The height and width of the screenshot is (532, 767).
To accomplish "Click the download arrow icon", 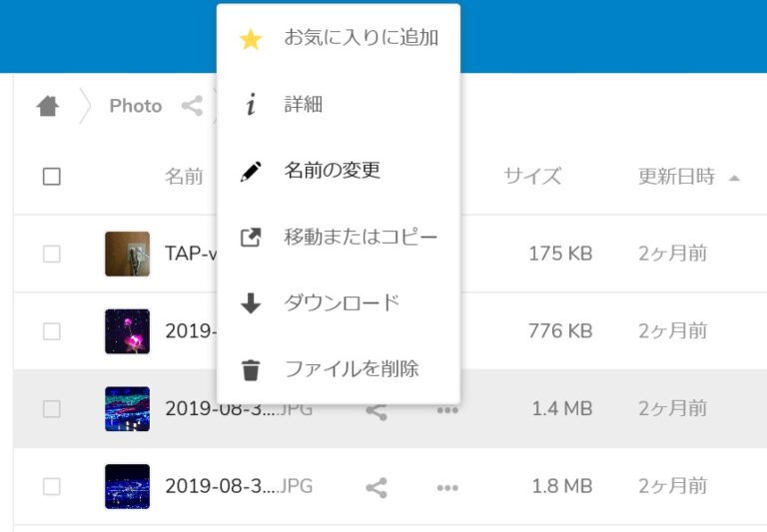I will pos(251,303).
